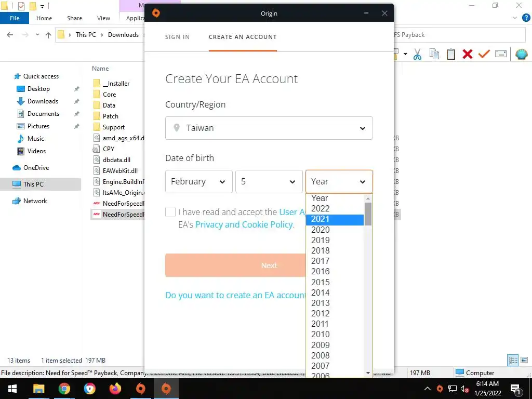Click the rename icon in Explorer toolbar
The image size is (532, 399).
500,54
